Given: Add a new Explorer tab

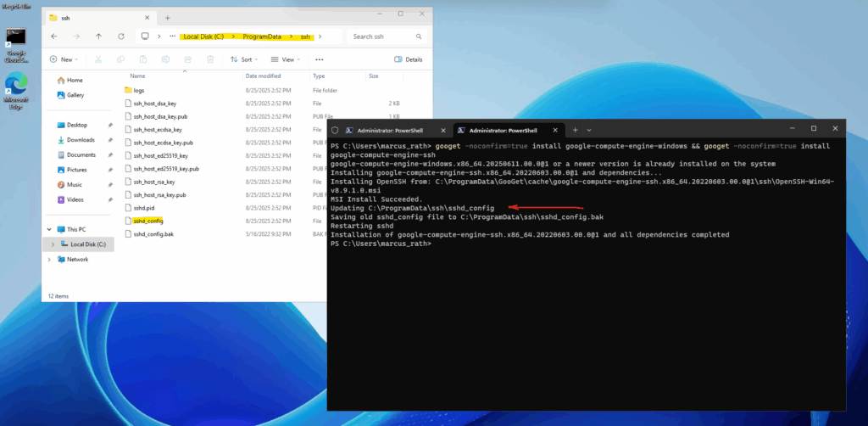Looking at the screenshot, I should tap(167, 18).
